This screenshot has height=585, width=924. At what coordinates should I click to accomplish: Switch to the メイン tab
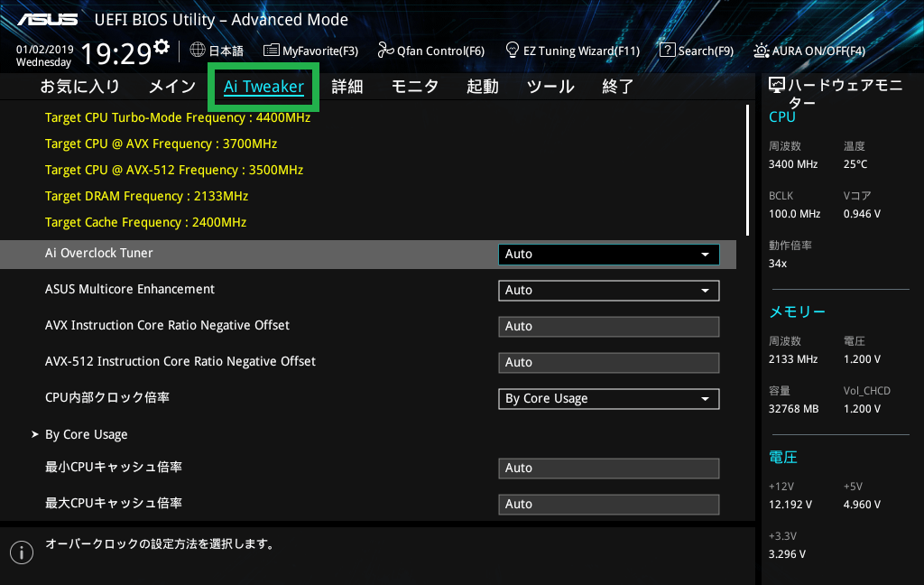(x=172, y=87)
